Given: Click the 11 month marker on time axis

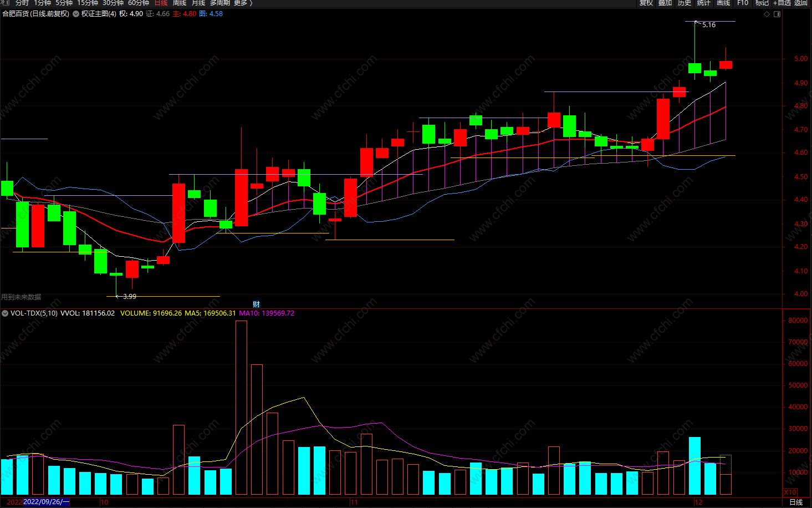Looking at the screenshot, I should pos(354,502).
